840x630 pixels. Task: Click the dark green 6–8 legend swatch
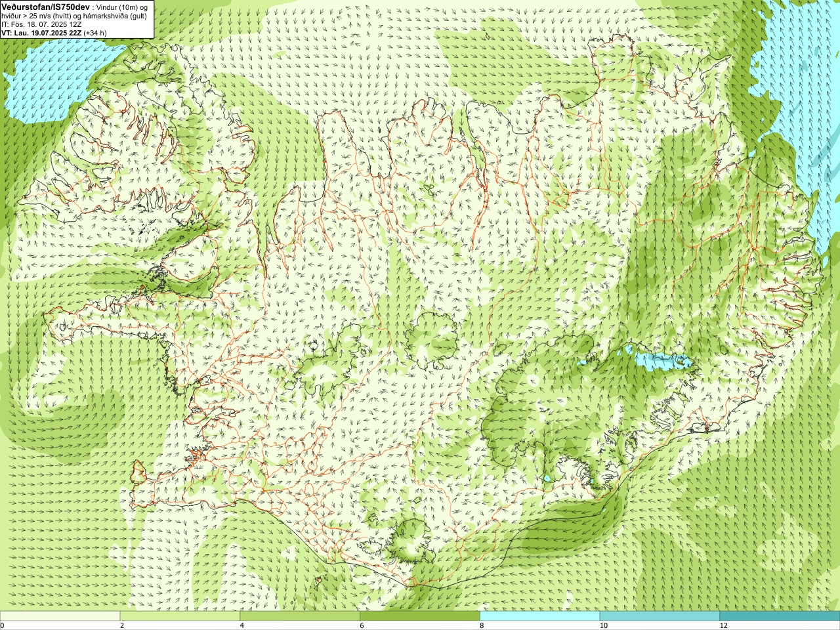(420, 616)
